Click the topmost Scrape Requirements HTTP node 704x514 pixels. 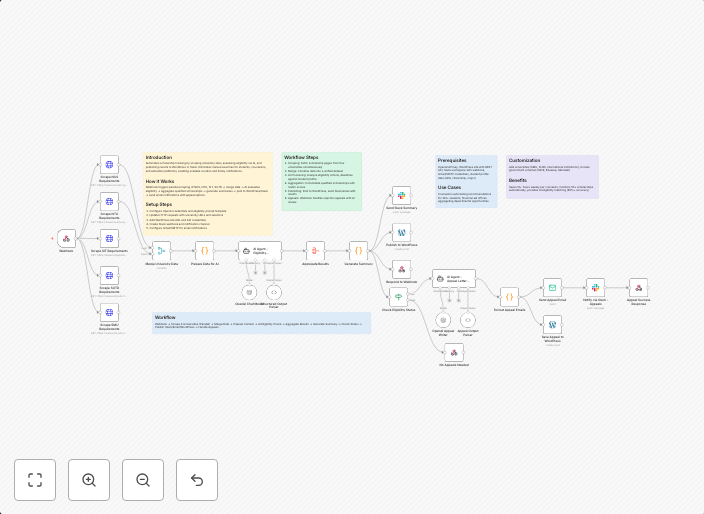tap(109, 164)
